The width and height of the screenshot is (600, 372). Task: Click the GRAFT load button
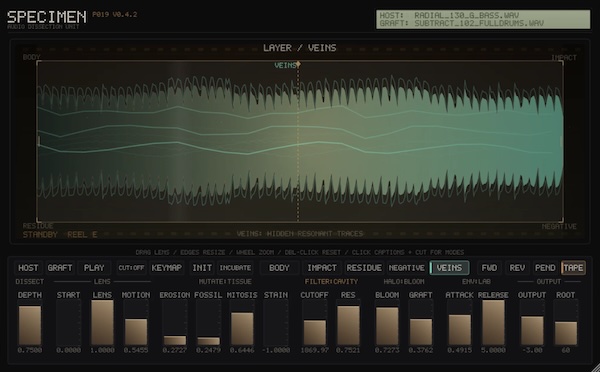pyautogui.click(x=60, y=268)
